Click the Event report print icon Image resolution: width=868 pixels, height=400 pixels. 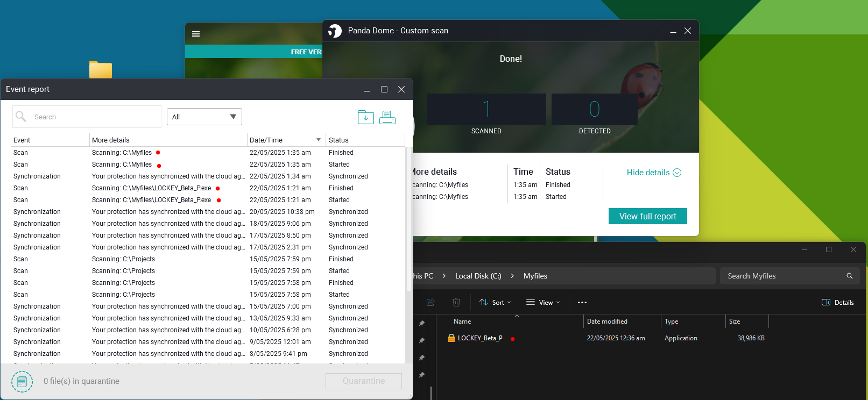[387, 117]
